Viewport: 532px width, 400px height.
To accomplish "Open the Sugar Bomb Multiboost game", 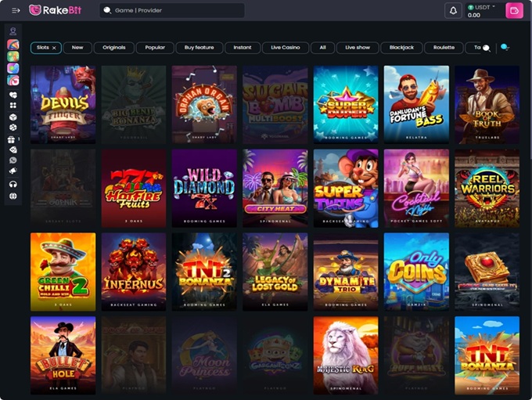I will pos(275,105).
